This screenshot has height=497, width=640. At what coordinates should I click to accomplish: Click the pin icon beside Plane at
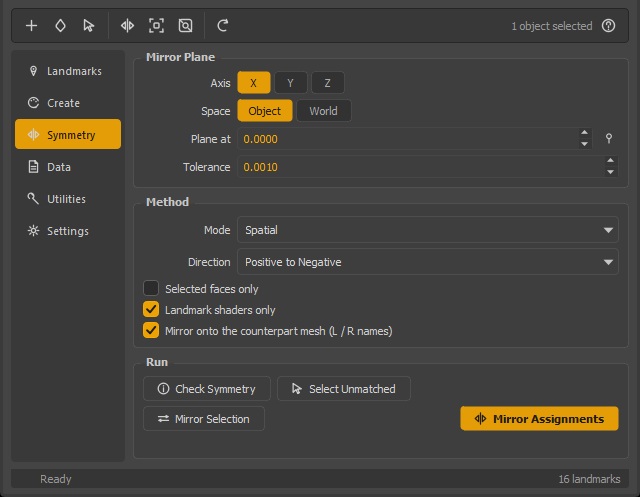[x=609, y=138]
